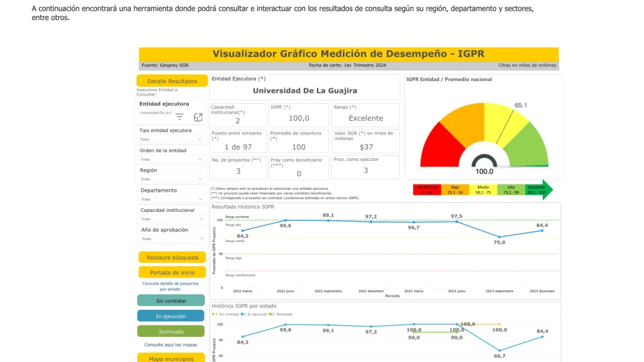
Task: Click the 97,5 point for 2023 junio
Action: pos(457,222)
